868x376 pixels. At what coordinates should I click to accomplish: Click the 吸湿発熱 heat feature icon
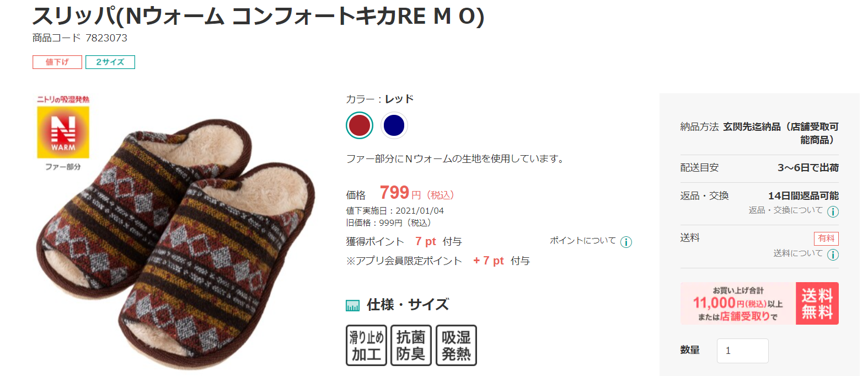coord(456,346)
